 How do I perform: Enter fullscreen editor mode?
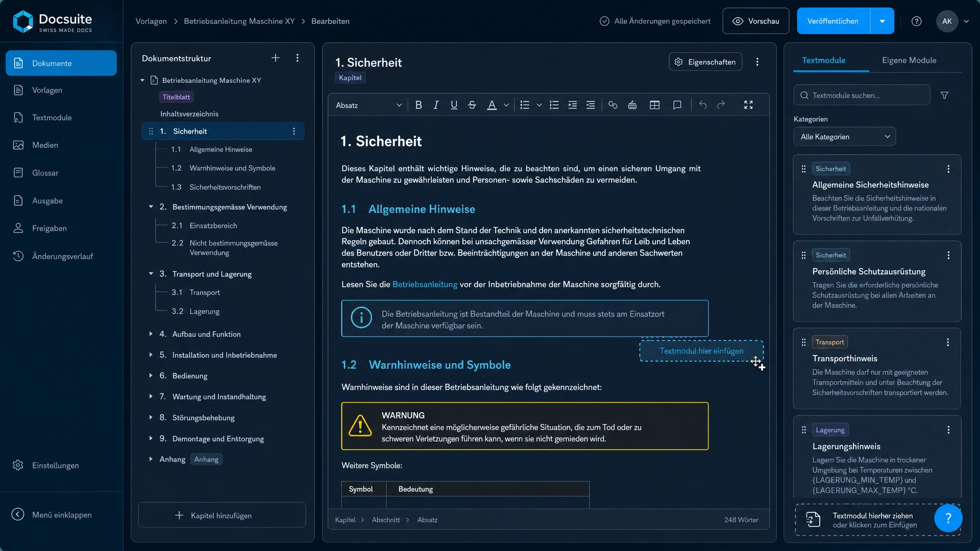click(748, 105)
